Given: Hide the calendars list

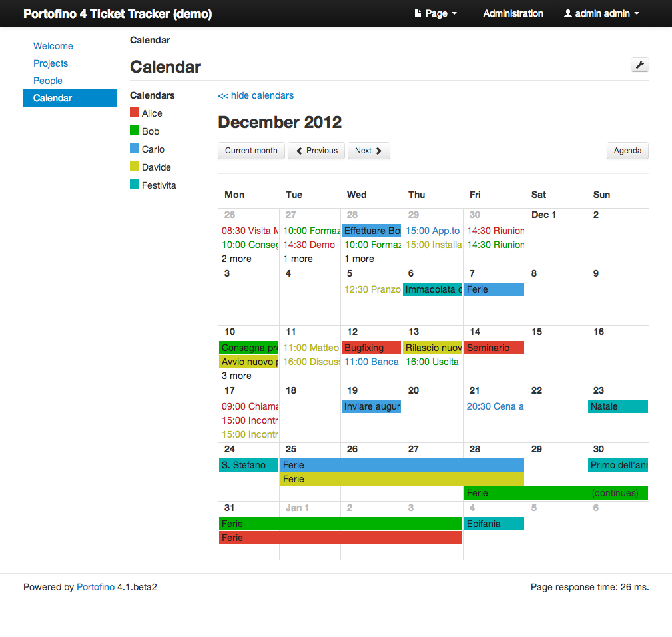Looking at the screenshot, I should [256, 95].
